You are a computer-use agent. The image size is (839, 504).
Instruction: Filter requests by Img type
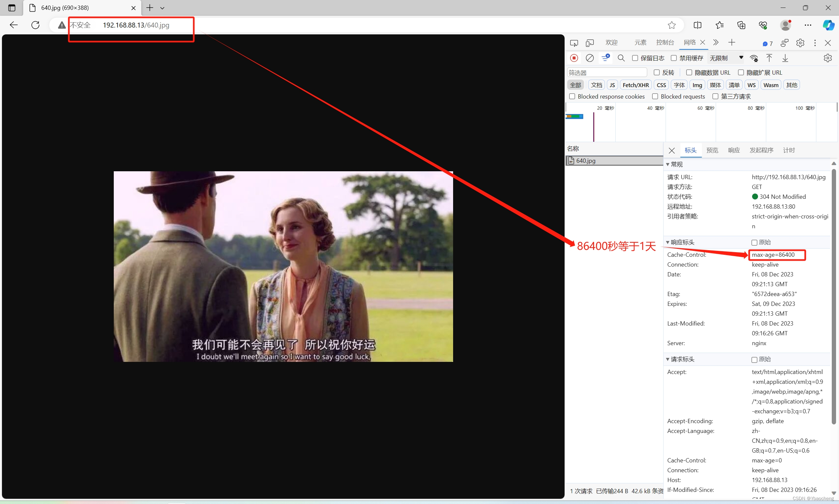pyautogui.click(x=697, y=85)
